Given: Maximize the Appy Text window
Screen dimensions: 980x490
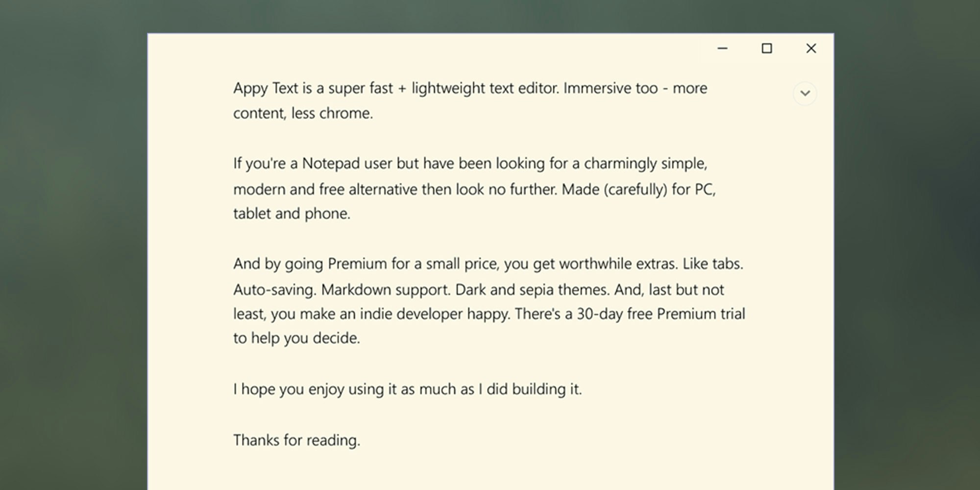Looking at the screenshot, I should pyautogui.click(x=767, y=49).
